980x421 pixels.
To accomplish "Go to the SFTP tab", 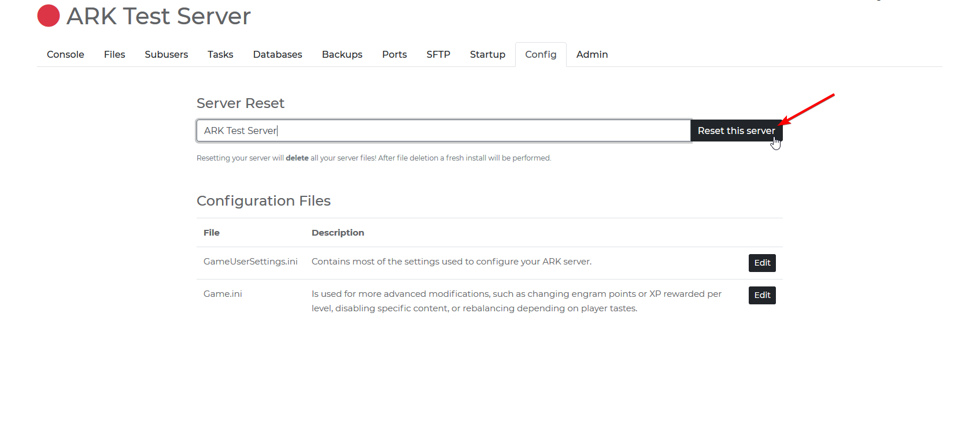I will click(438, 54).
